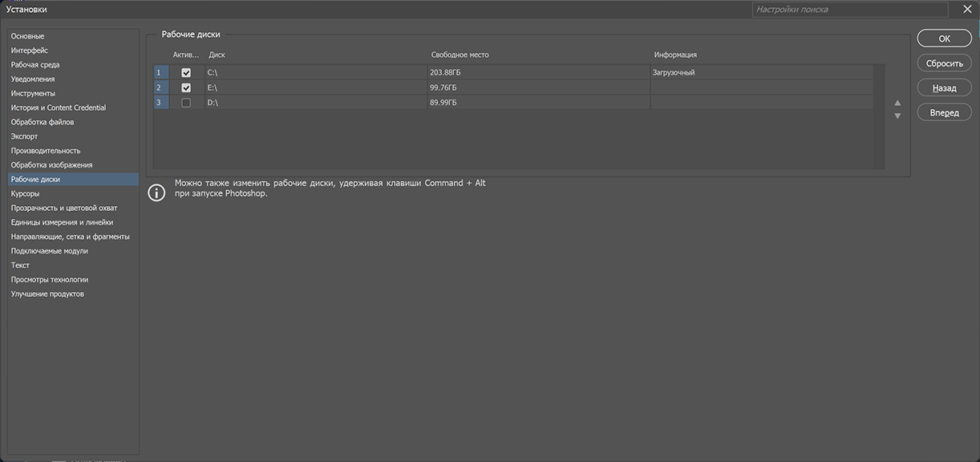Click the scratch disks list vertical scrollbar

point(879,116)
